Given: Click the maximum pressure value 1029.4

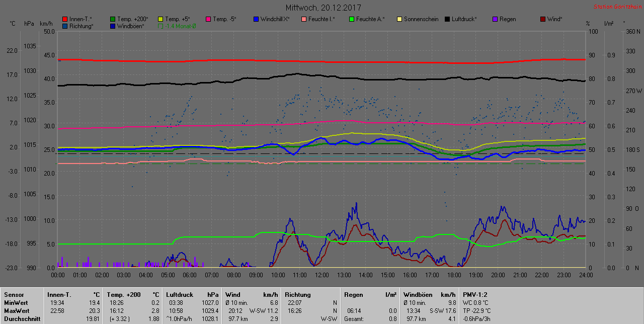Looking at the screenshot, I should coord(210,311).
